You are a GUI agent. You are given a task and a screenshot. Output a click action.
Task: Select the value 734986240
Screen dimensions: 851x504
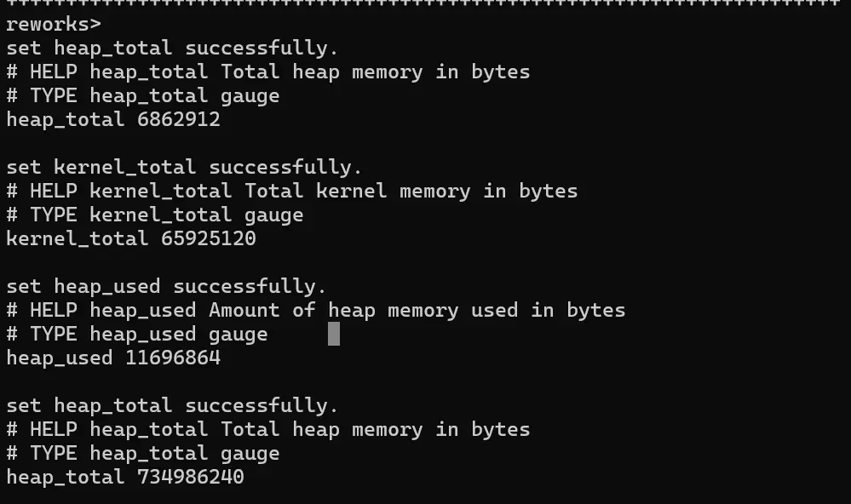[x=191, y=477]
